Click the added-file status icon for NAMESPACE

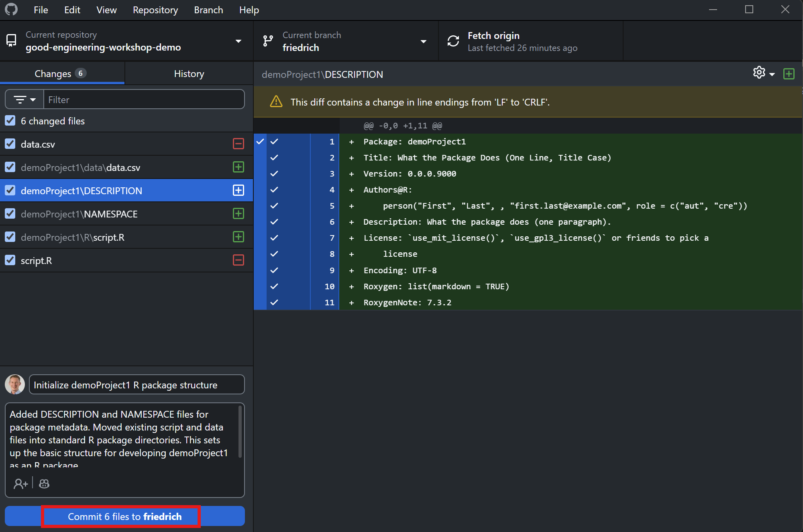238,214
